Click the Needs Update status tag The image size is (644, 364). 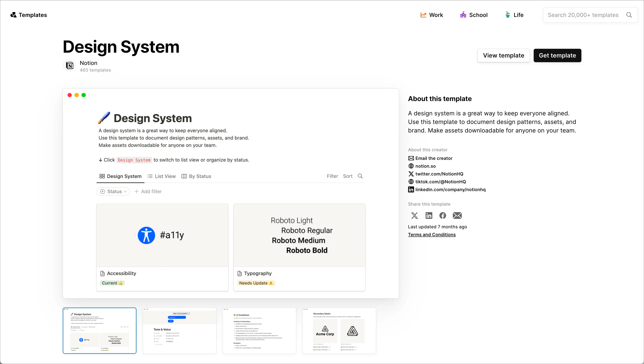click(256, 283)
